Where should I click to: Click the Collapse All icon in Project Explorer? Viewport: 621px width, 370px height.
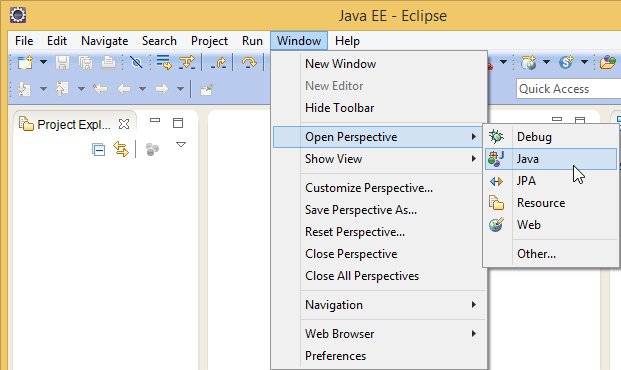pos(98,150)
